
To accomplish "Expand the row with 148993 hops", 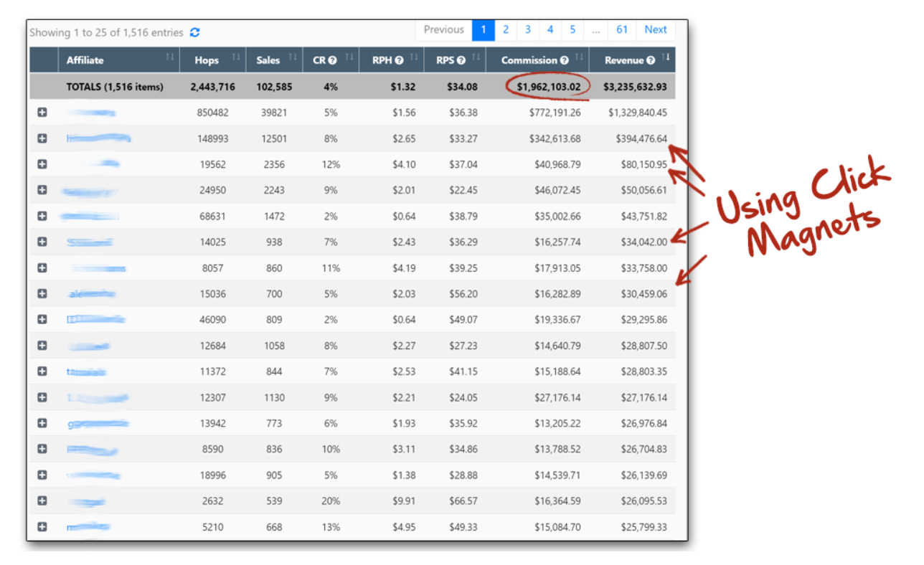I will pyautogui.click(x=42, y=138).
